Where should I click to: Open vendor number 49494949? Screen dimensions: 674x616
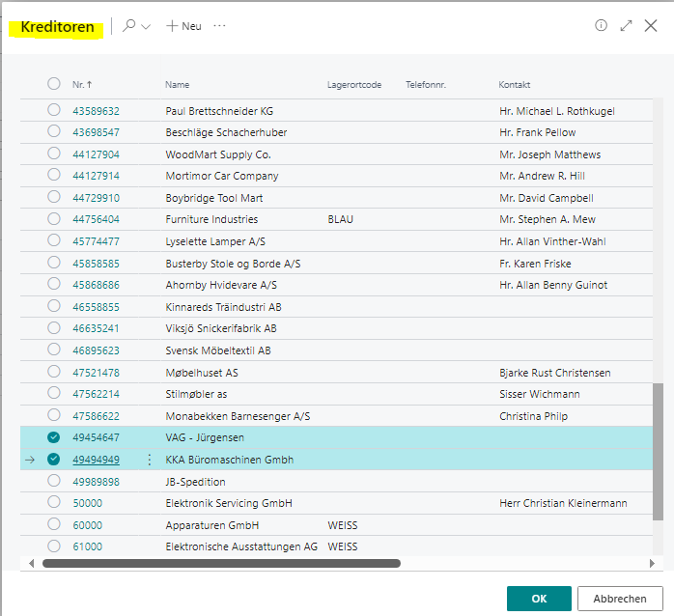[96, 460]
